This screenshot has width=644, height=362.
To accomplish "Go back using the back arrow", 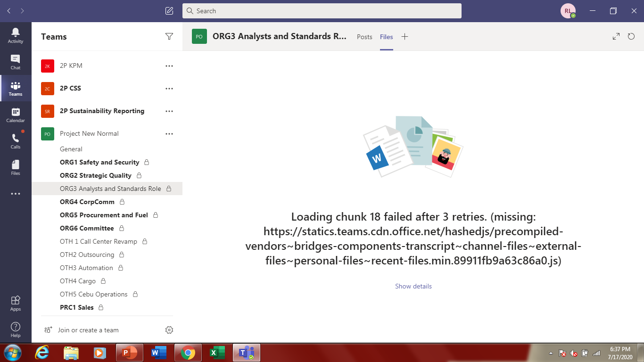I will [x=9, y=11].
